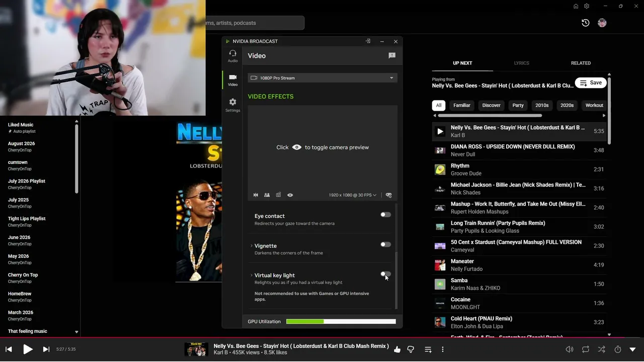
Task: Click the mirror camera icon under the preview
Action: click(256, 195)
